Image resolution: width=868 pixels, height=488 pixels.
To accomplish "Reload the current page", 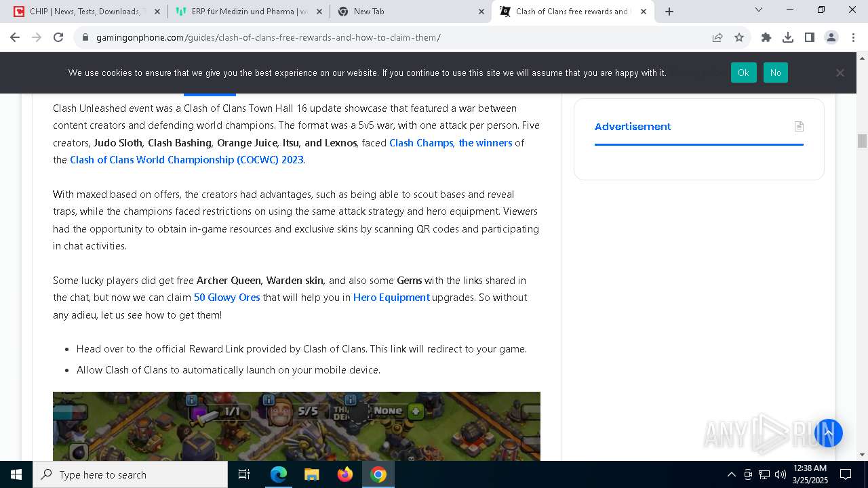I will 58,37.
